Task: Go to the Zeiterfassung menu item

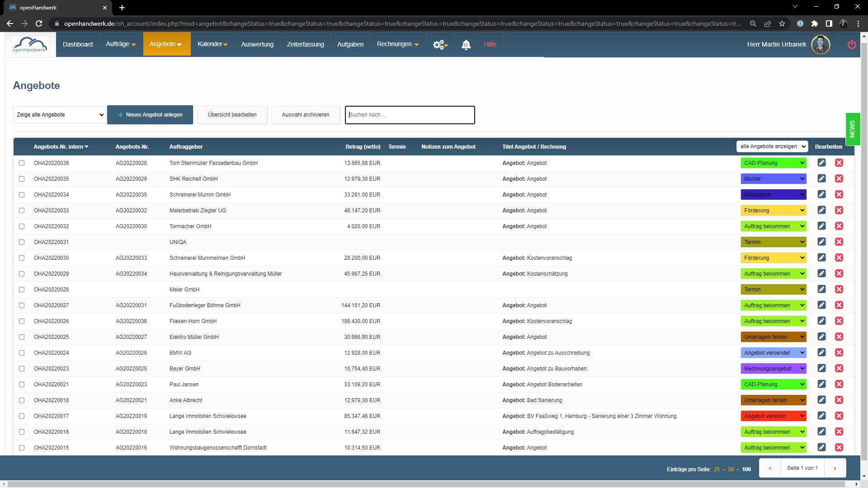Action: click(305, 44)
